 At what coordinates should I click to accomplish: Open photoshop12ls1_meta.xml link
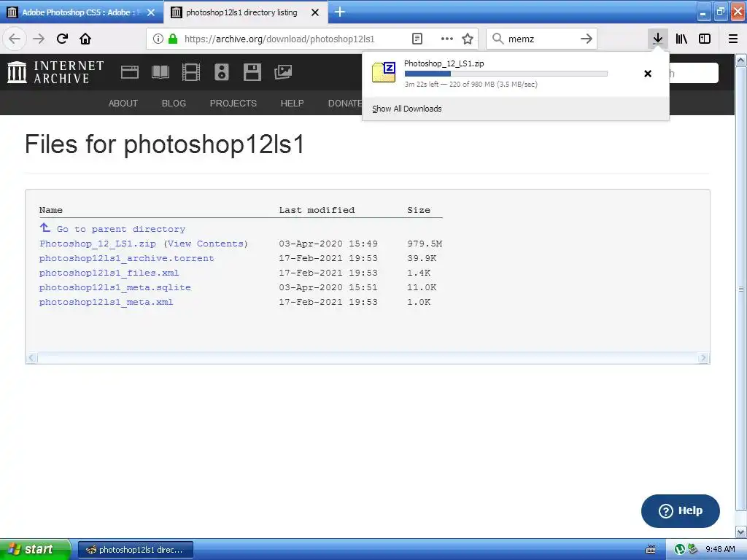coord(107,303)
